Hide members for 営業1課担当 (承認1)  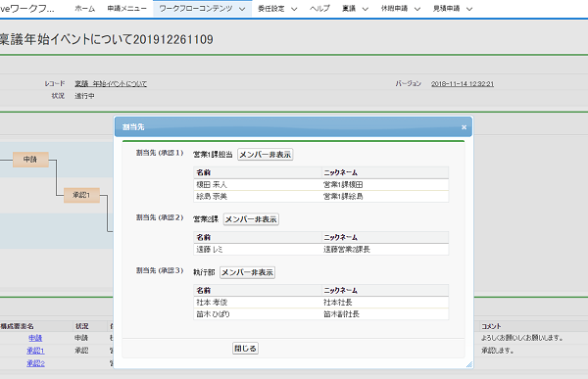click(x=266, y=155)
